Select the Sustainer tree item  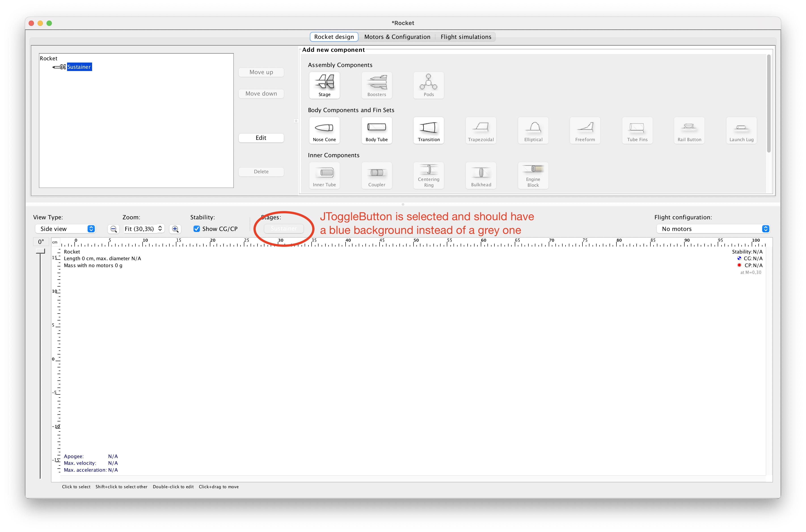tap(79, 67)
